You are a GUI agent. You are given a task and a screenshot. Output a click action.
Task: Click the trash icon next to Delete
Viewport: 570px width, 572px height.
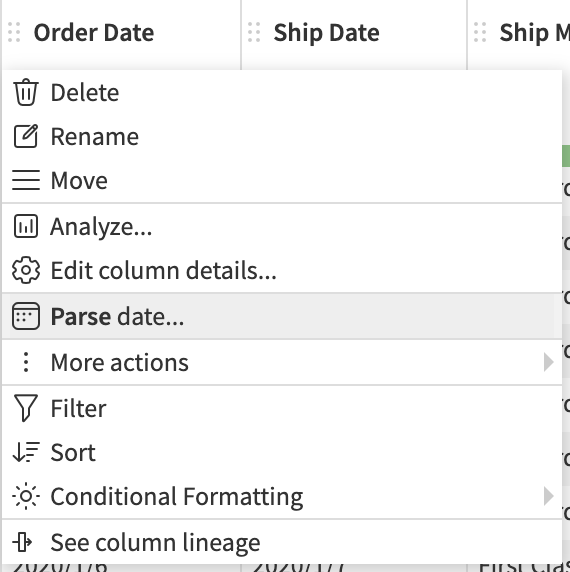tap(26, 92)
